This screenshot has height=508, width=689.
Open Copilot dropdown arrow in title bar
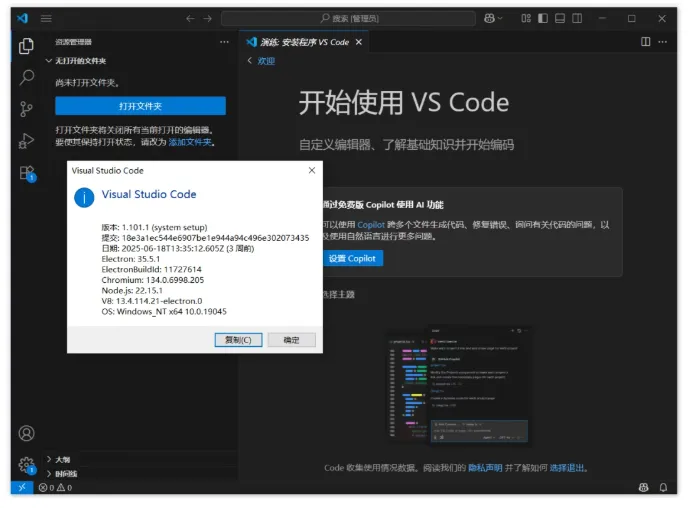pyautogui.click(x=500, y=18)
